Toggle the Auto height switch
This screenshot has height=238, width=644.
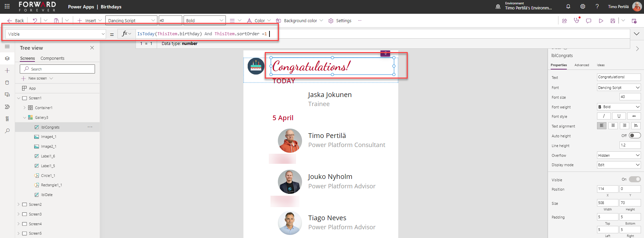[x=634, y=136]
